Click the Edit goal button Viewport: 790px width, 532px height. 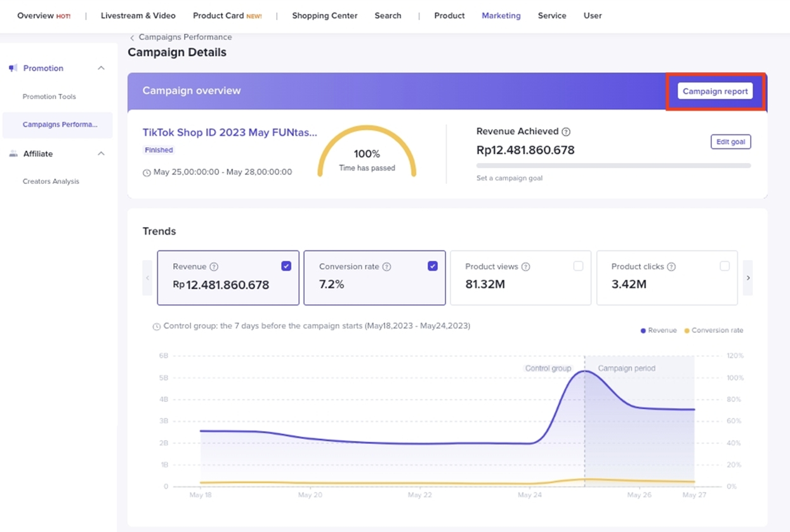pyautogui.click(x=730, y=142)
